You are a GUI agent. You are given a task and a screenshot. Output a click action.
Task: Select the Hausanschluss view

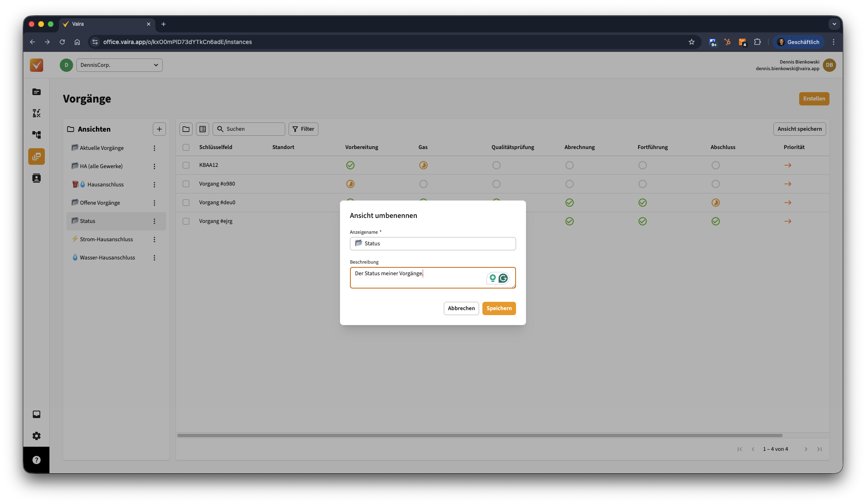tap(105, 184)
